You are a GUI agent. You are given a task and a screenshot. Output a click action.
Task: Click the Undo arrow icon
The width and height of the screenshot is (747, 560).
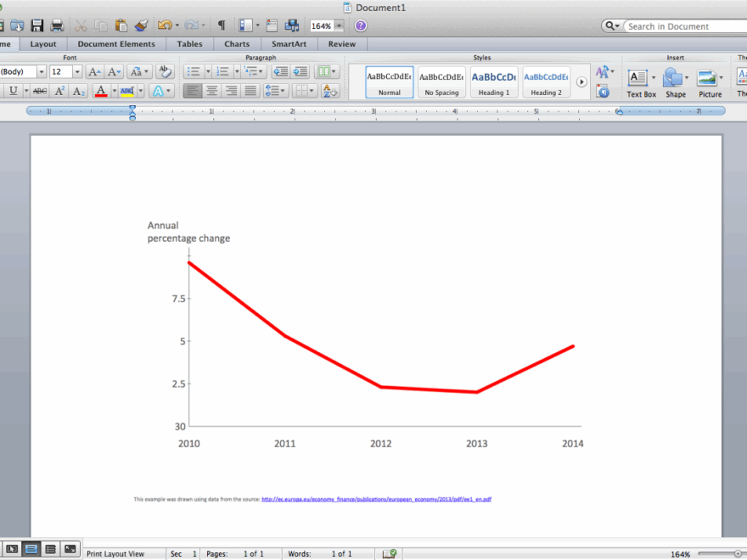tap(164, 25)
